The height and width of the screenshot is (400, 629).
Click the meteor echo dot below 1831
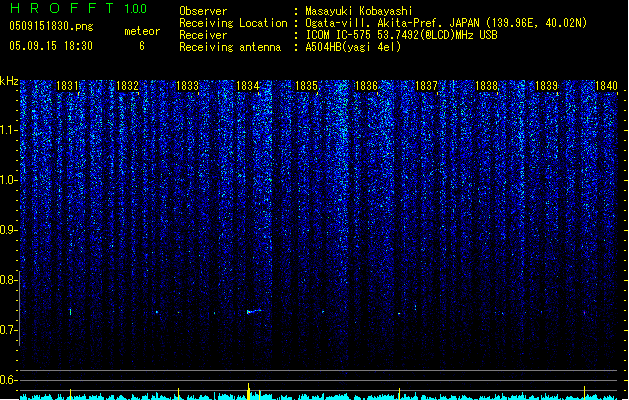pyautogui.click(x=71, y=312)
